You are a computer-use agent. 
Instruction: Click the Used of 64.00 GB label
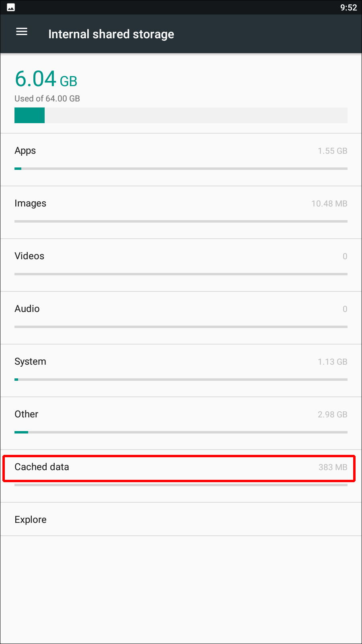coord(47,98)
